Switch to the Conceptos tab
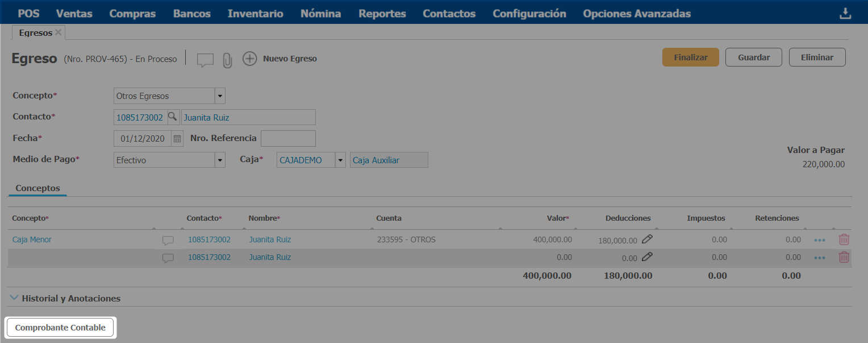The image size is (868, 343). pos(37,188)
